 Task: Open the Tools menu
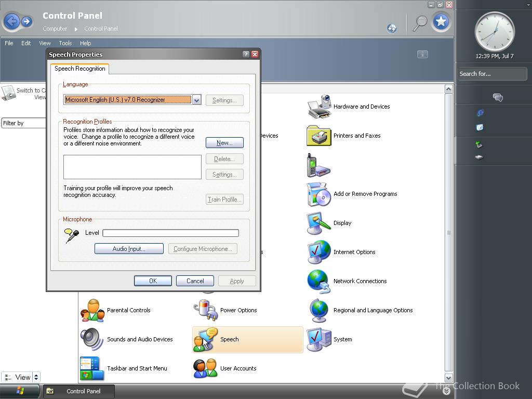65,43
